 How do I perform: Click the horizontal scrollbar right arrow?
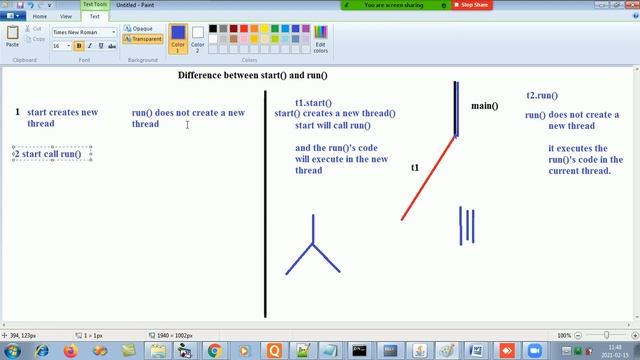(x=630, y=325)
